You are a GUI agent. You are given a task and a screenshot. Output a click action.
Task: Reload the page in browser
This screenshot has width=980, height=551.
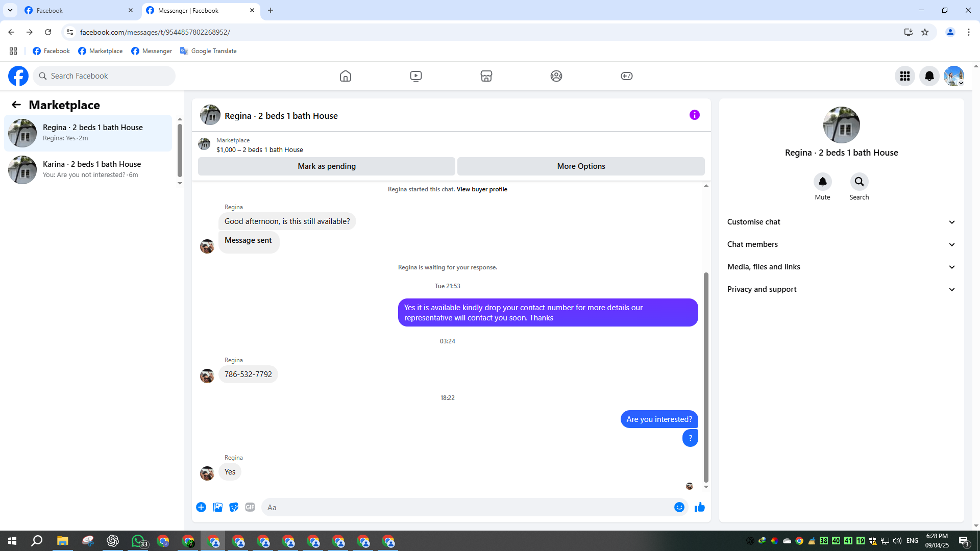click(48, 32)
